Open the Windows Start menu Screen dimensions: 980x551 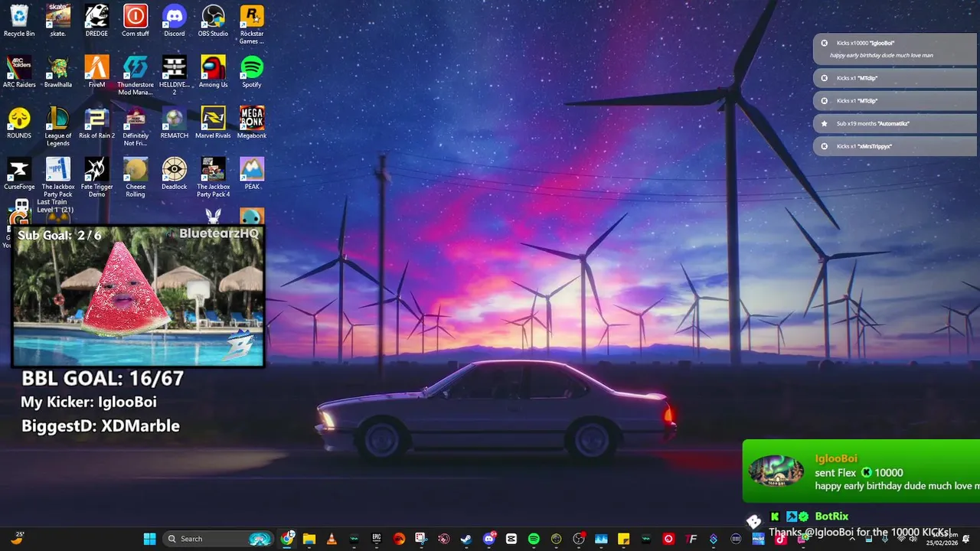149,539
